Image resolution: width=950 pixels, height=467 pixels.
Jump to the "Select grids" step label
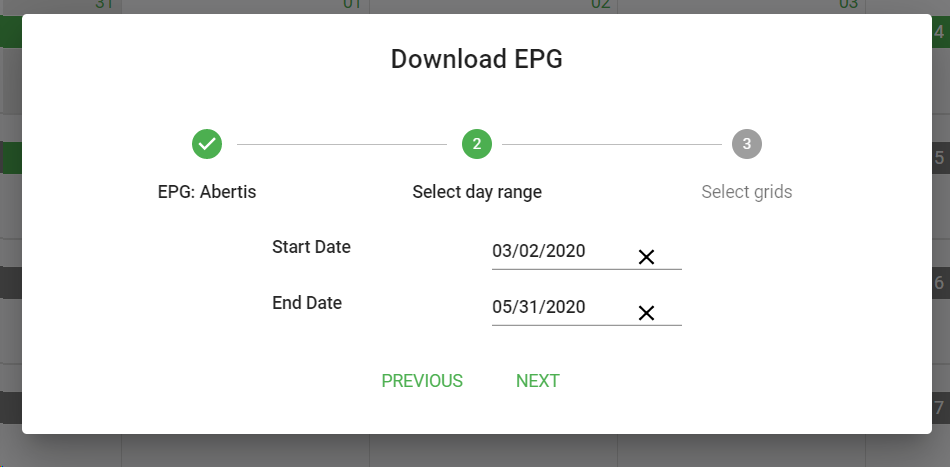(747, 192)
